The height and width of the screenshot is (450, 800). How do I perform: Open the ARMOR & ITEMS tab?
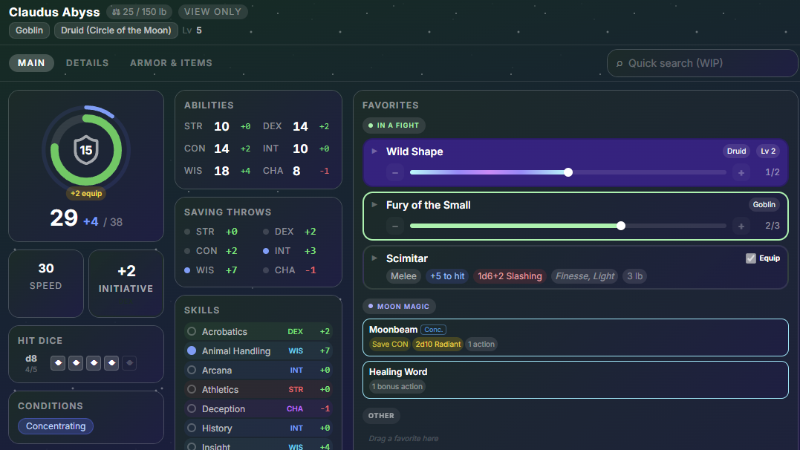(x=171, y=63)
